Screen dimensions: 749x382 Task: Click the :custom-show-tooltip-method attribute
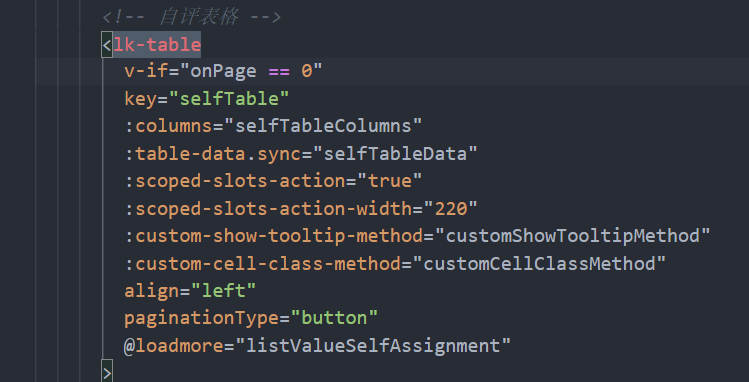pyautogui.click(x=273, y=236)
